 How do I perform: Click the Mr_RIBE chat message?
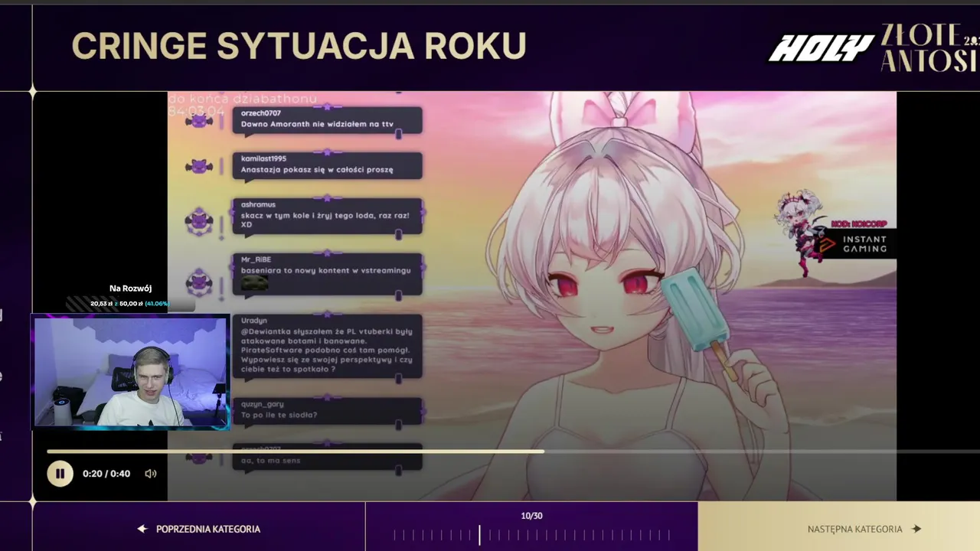(327, 275)
